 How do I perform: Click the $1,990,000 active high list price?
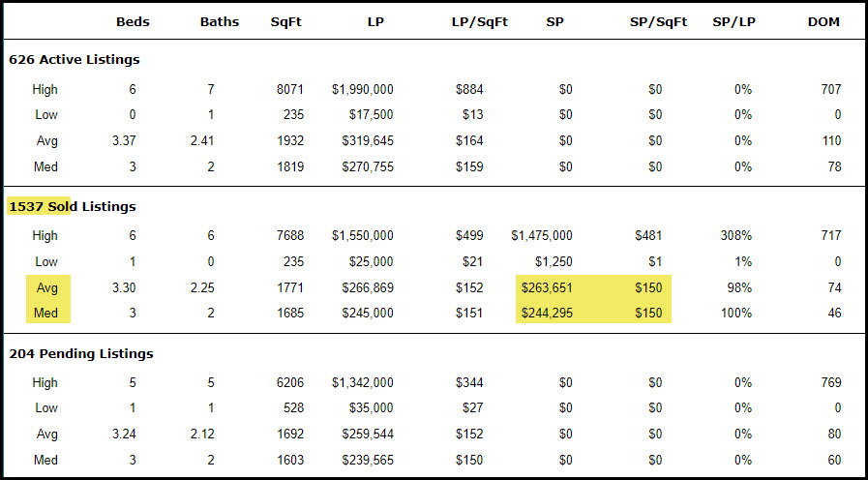pos(362,89)
